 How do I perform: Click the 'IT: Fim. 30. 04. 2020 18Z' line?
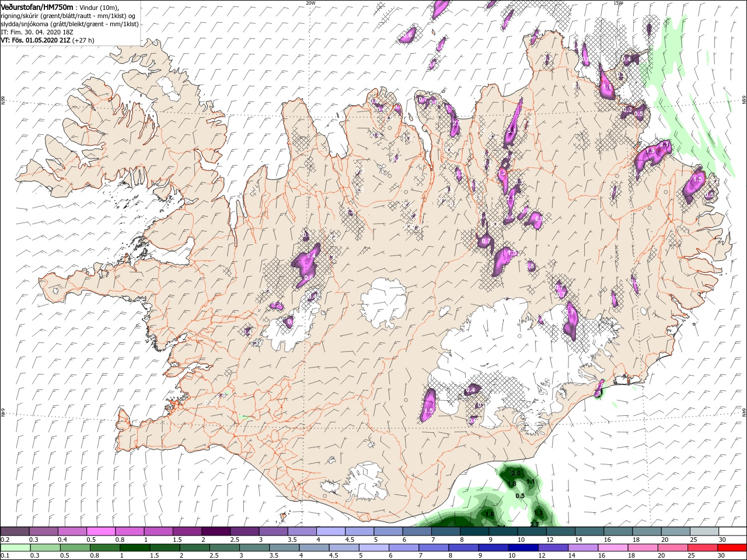tap(37, 32)
